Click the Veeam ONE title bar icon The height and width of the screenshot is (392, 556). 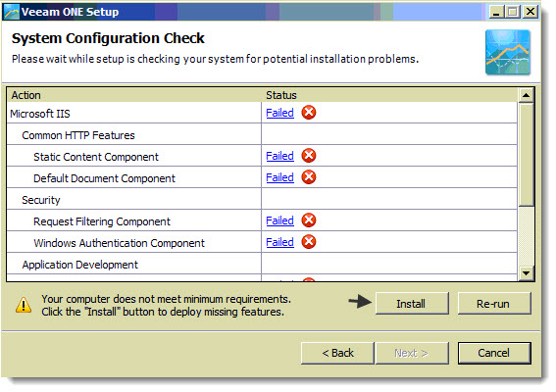pos(11,12)
